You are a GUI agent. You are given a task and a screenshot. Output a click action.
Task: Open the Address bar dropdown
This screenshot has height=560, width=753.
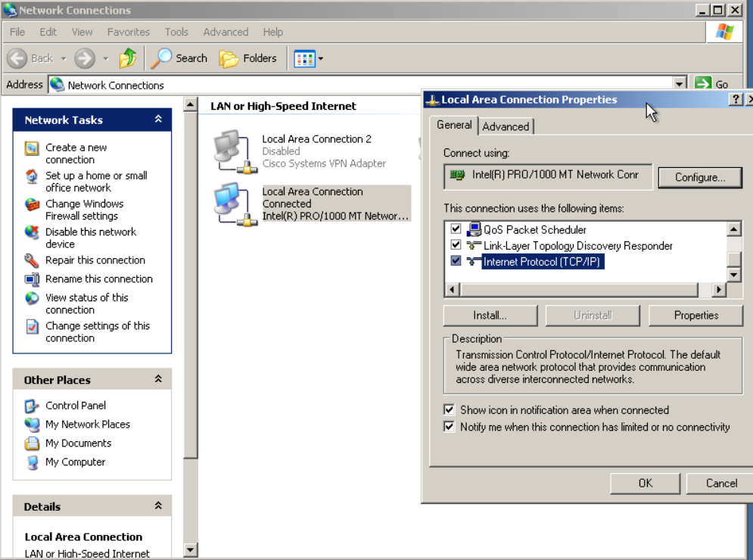[679, 84]
